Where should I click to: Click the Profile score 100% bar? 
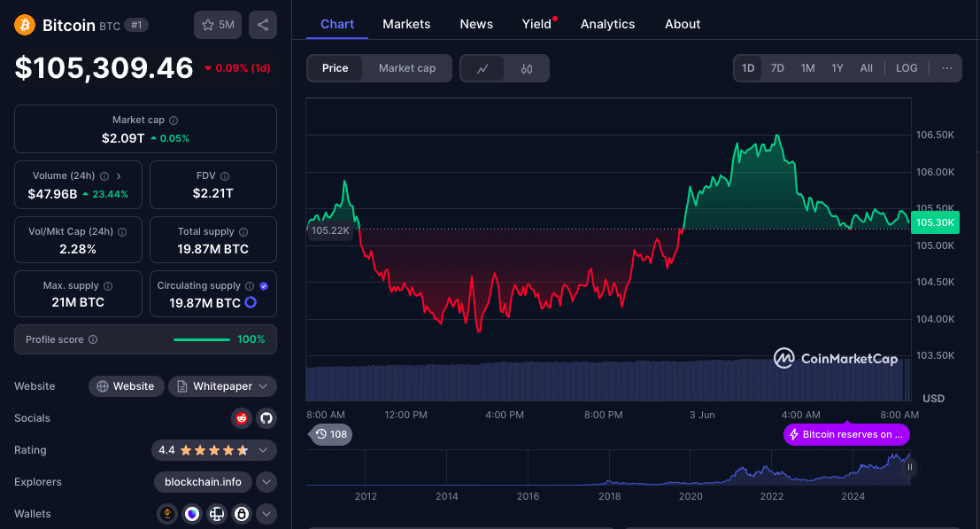tap(202, 339)
